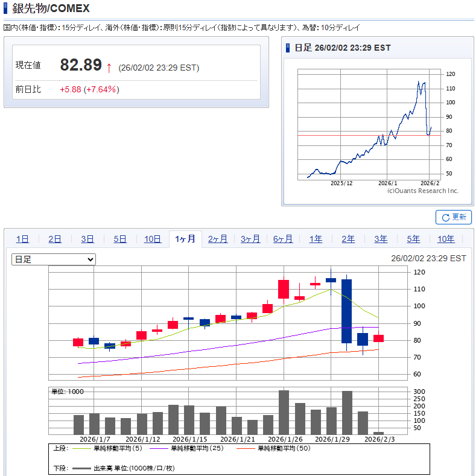The image size is (476, 476).
Task: Click the current price 82.89 value
Action: pos(81,65)
